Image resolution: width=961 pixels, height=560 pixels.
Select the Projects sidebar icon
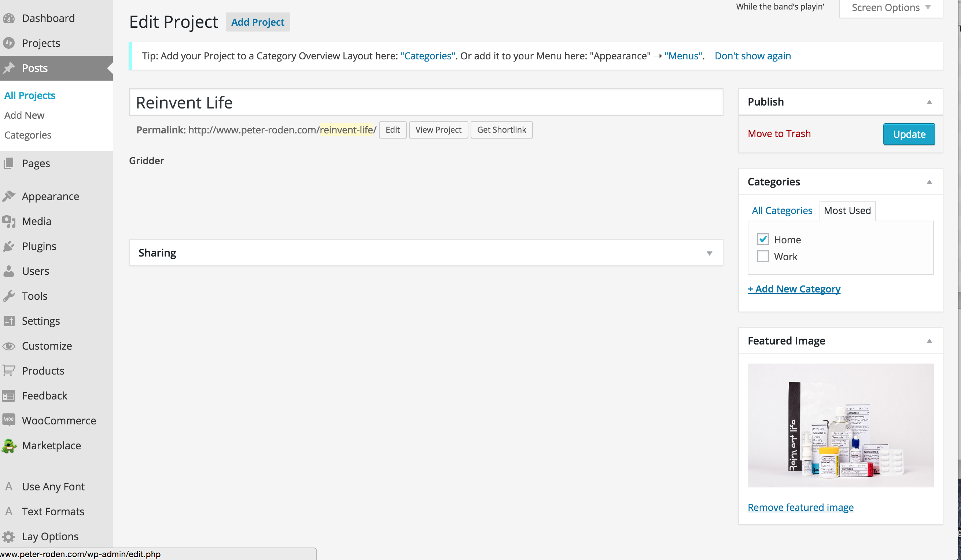tap(9, 43)
